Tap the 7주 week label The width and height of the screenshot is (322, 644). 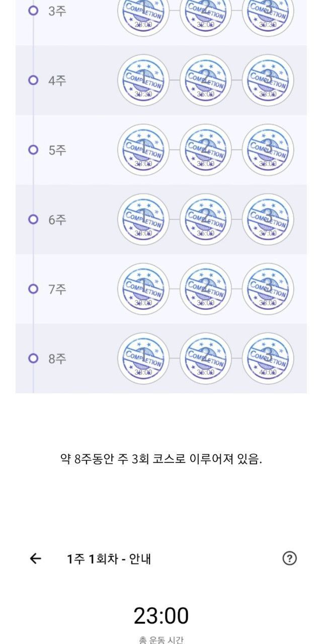[x=57, y=289]
